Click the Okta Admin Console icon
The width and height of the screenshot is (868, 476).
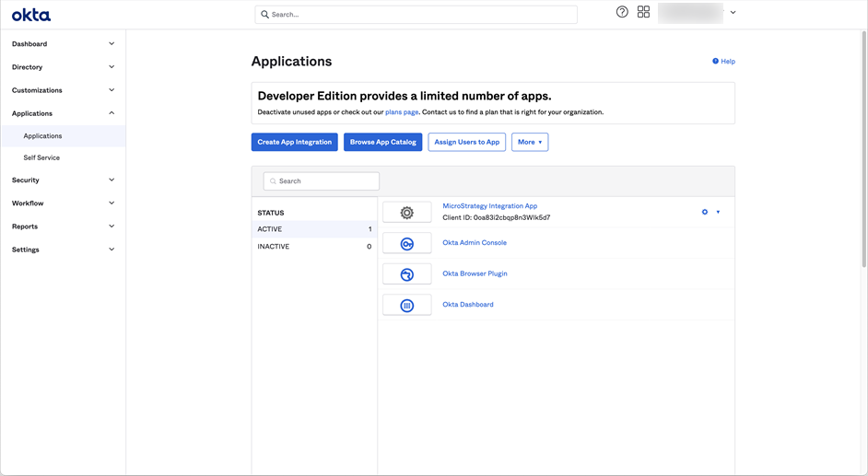click(406, 244)
